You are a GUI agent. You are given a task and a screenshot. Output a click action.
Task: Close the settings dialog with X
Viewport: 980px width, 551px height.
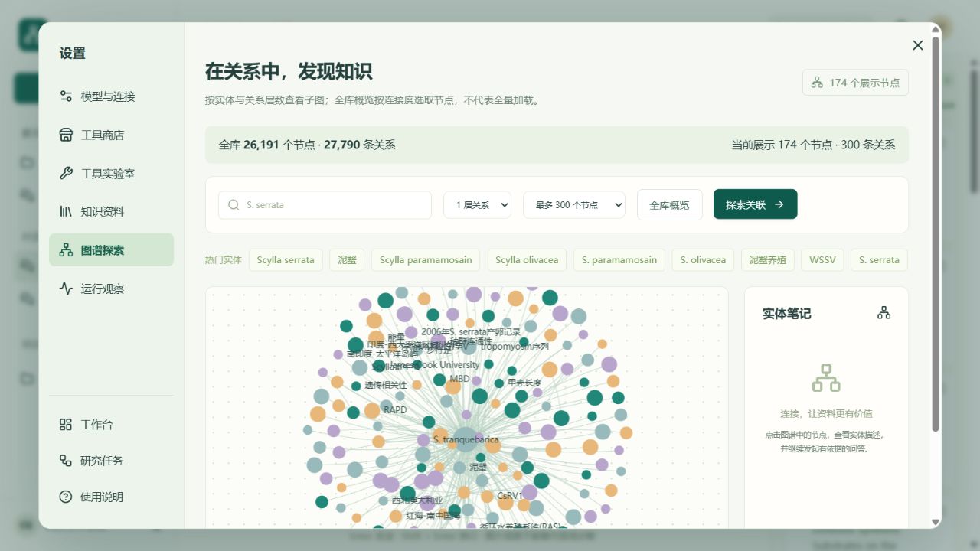coord(918,45)
